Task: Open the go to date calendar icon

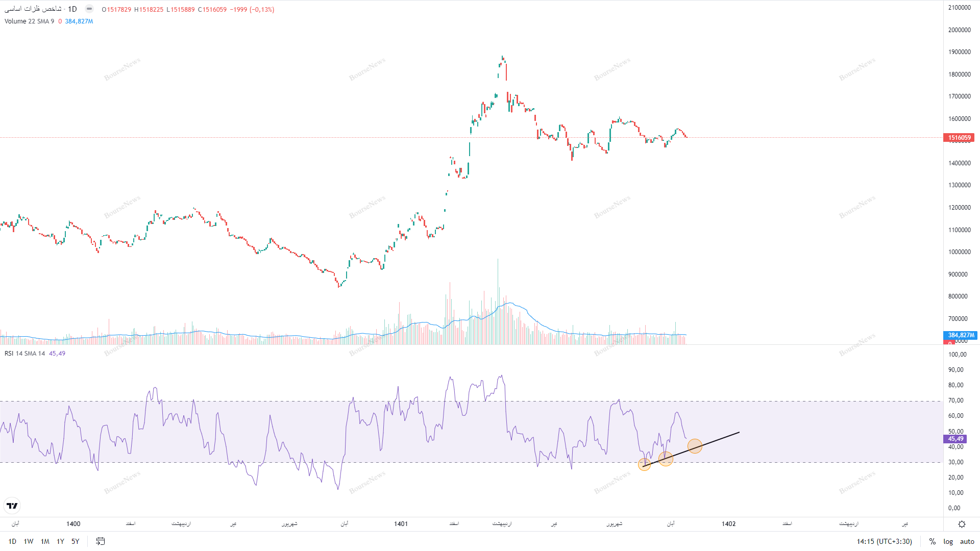Action: 101,541
